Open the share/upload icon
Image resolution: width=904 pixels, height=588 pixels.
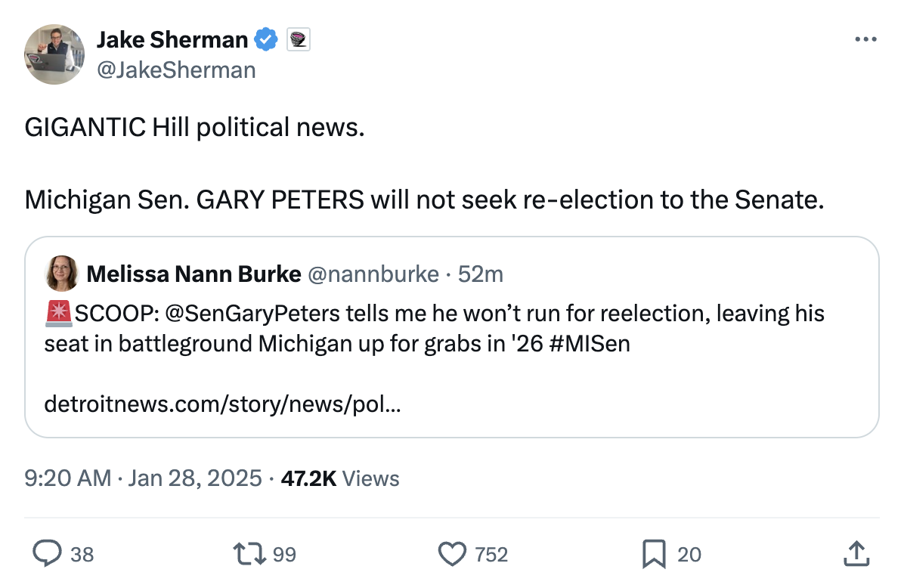[855, 554]
